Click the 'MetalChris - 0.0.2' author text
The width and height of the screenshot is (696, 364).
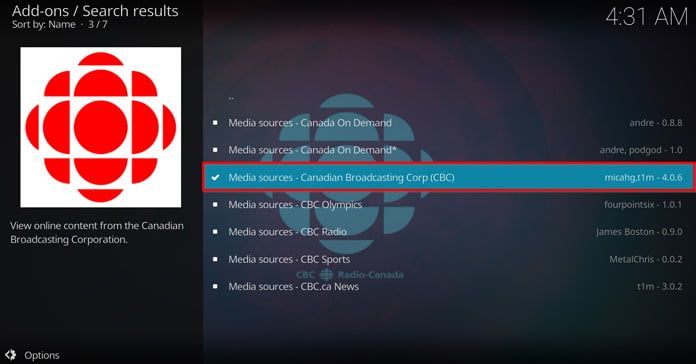[x=646, y=259]
